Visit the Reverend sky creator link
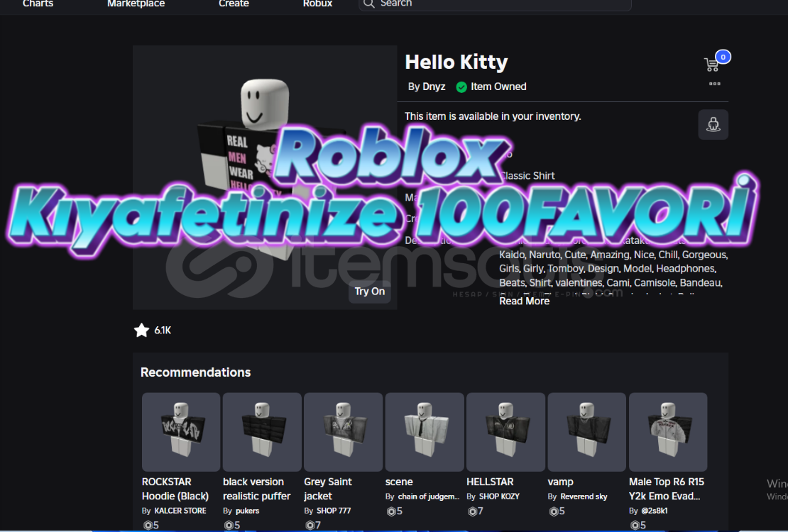Image resolution: width=788 pixels, height=532 pixels. [x=584, y=497]
